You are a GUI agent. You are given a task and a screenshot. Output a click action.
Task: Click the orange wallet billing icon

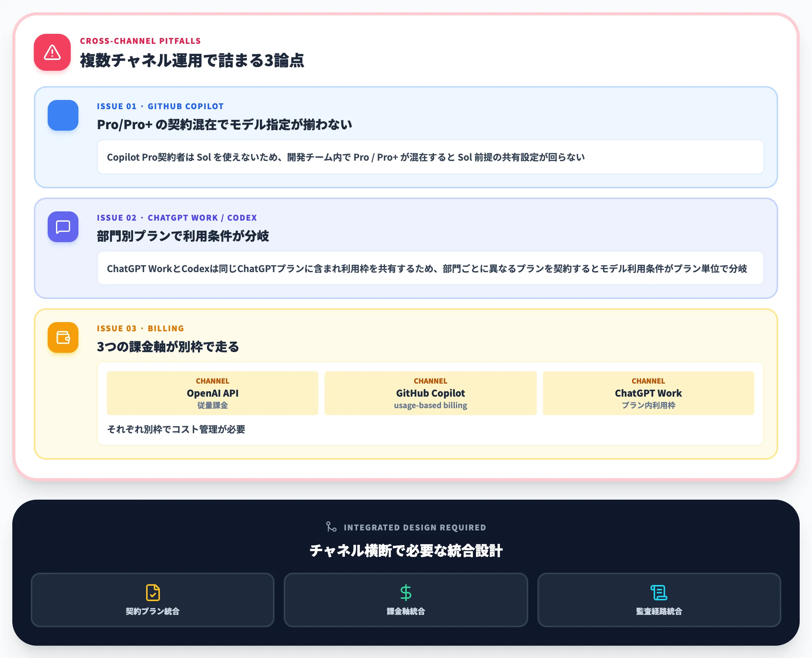click(x=63, y=337)
